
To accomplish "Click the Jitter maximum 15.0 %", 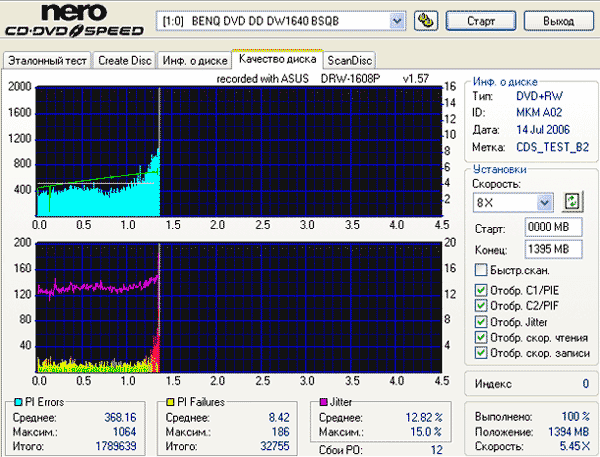I will tap(426, 432).
